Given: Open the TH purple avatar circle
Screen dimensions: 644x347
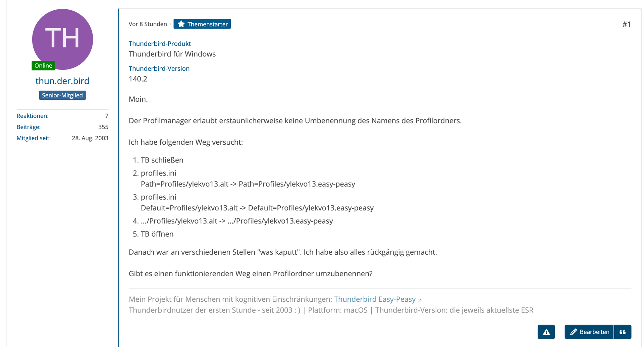Looking at the screenshot, I should (62, 39).
